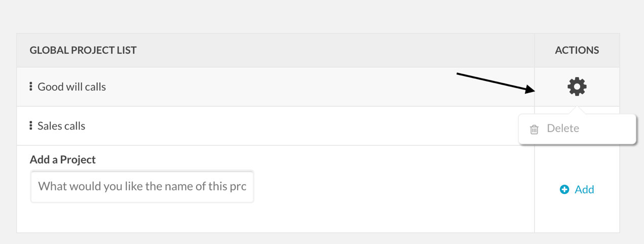Focus the new project name input field
This screenshot has height=244, width=644.
(x=142, y=186)
